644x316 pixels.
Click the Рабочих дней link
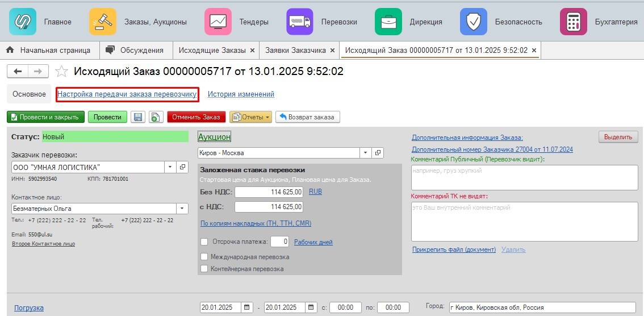tap(313, 242)
